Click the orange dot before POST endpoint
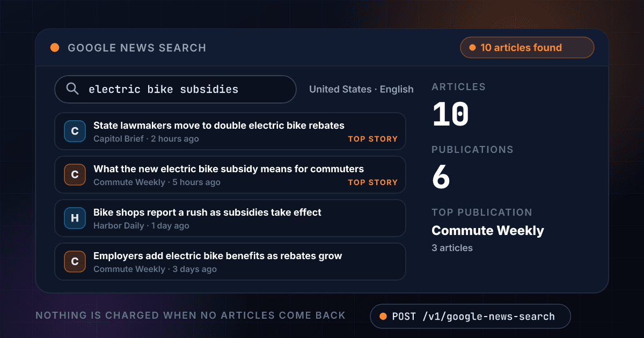The width and height of the screenshot is (644, 338). [x=383, y=317]
